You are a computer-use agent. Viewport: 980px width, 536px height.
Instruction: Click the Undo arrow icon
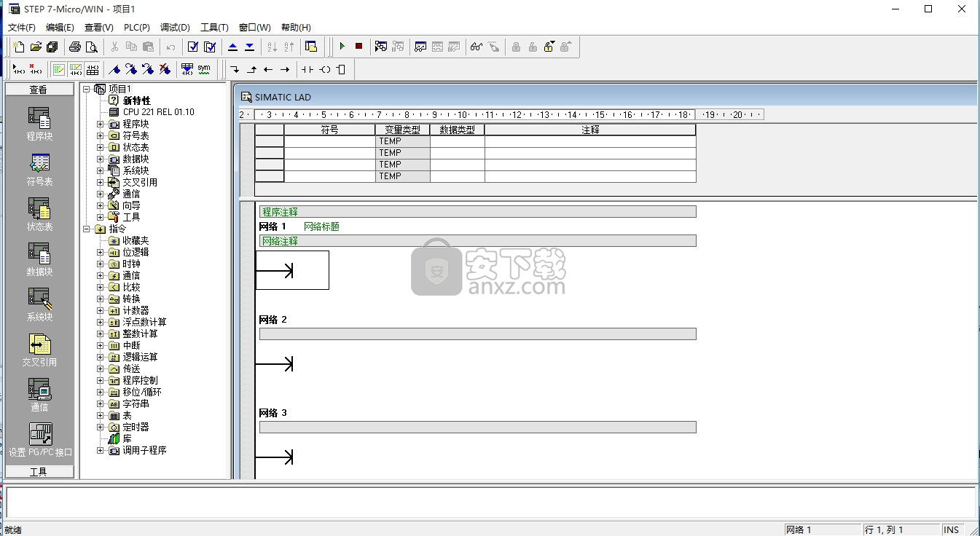coord(170,47)
